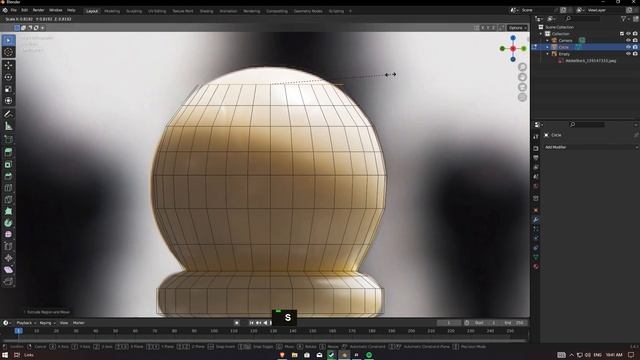Click the viewport zoom gizmo button

tap(522, 67)
